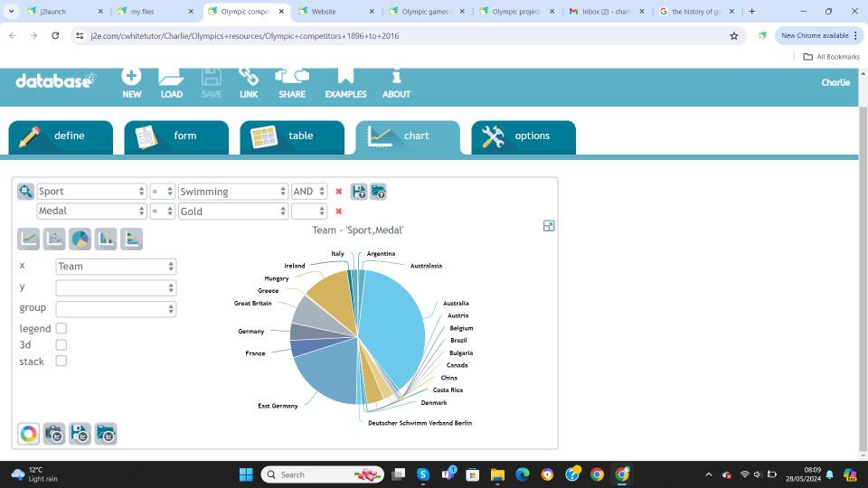The width and height of the screenshot is (868, 488).
Task: Open the chart colour wheel icon
Action: (29, 434)
